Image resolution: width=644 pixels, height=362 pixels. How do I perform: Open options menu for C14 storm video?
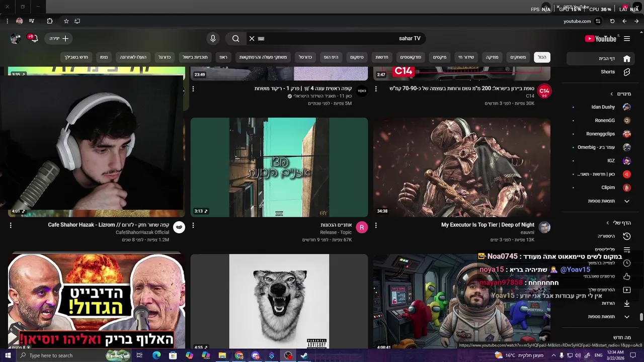(x=376, y=89)
